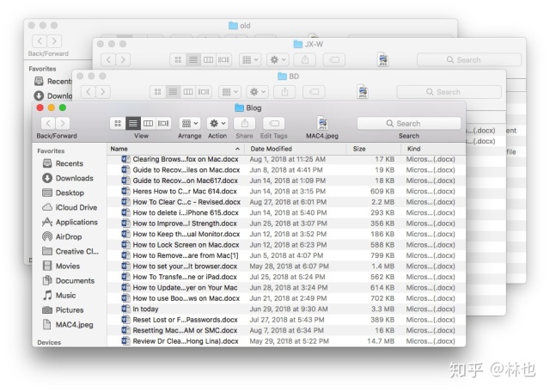The image size is (550, 392).
Task: Click Search field in JX-W window
Action: point(469,59)
